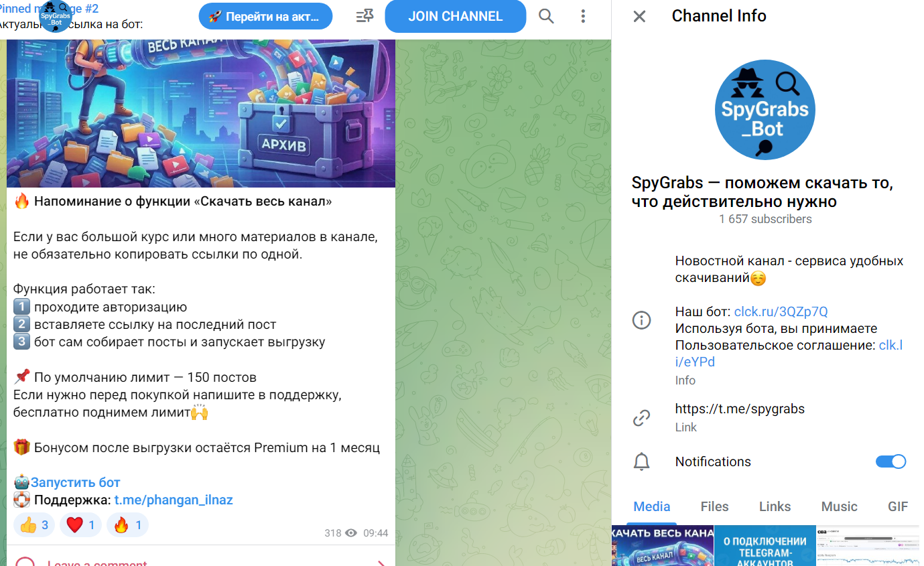Click the view count '318'

click(333, 533)
